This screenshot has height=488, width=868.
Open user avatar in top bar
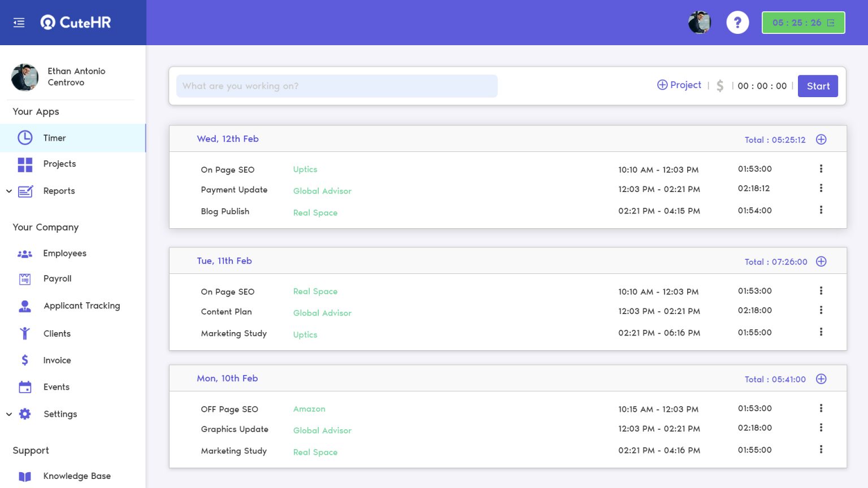pos(699,23)
